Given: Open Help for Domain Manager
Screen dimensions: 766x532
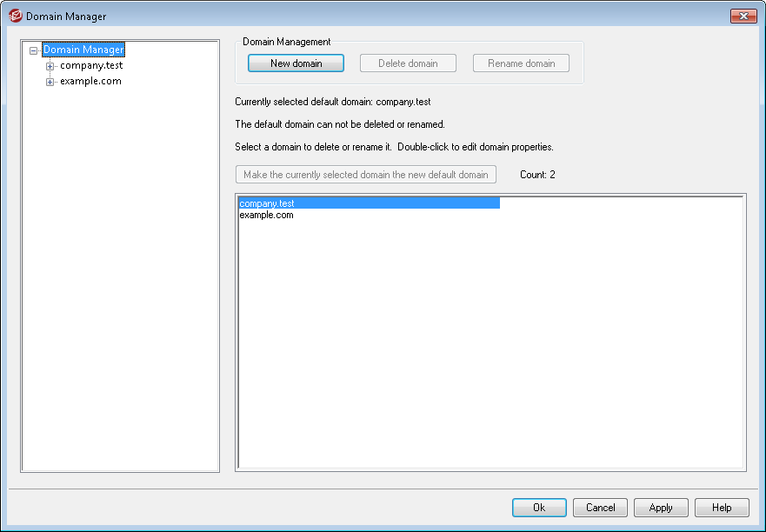Looking at the screenshot, I should [722, 508].
